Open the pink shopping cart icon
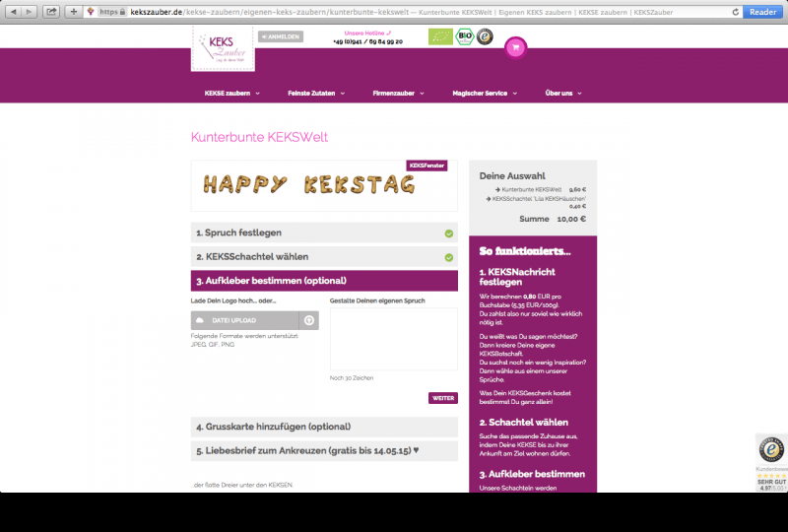Viewport: 788px width, 532px height. tap(515, 47)
